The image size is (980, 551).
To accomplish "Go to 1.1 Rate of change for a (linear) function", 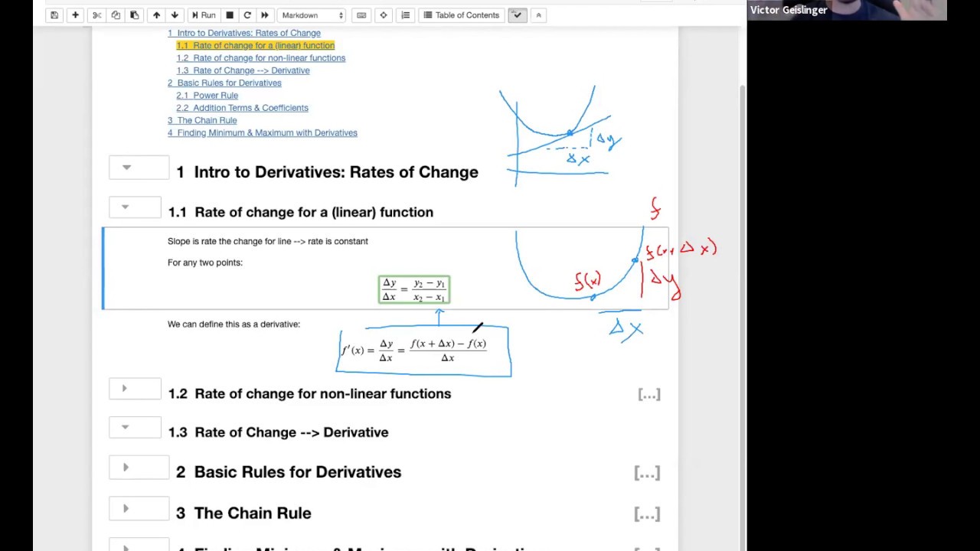I will 255,45.
